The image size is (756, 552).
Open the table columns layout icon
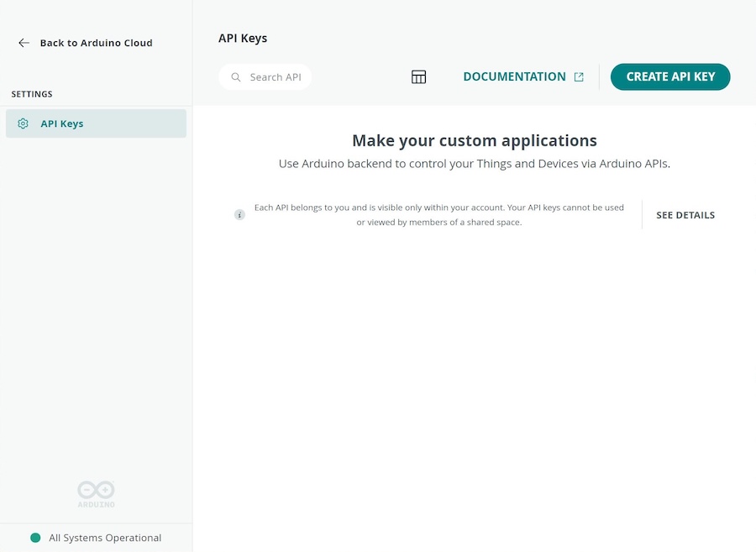tap(418, 77)
